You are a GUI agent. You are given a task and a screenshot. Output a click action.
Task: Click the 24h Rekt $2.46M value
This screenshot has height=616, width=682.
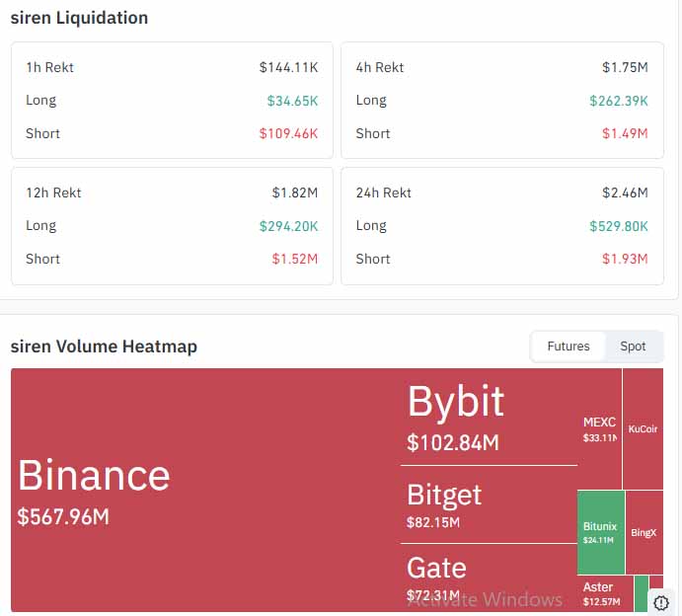[x=625, y=192]
